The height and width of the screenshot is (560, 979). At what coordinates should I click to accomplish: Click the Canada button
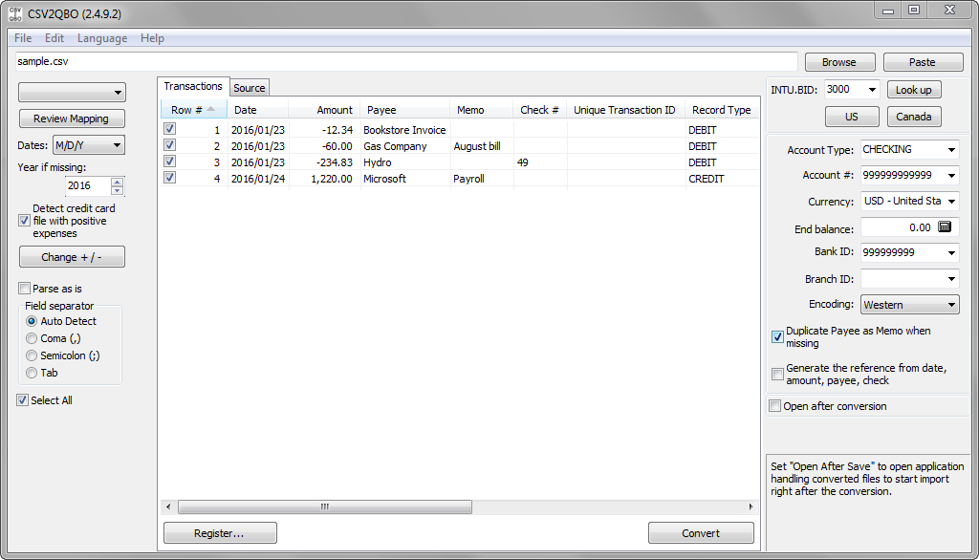tap(913, 117)
